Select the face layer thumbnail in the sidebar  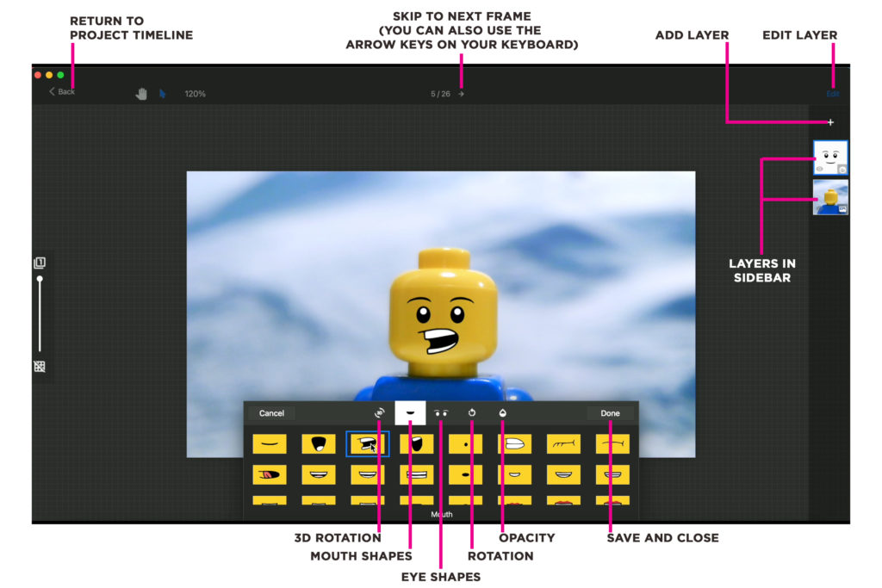tap(829, 157)
